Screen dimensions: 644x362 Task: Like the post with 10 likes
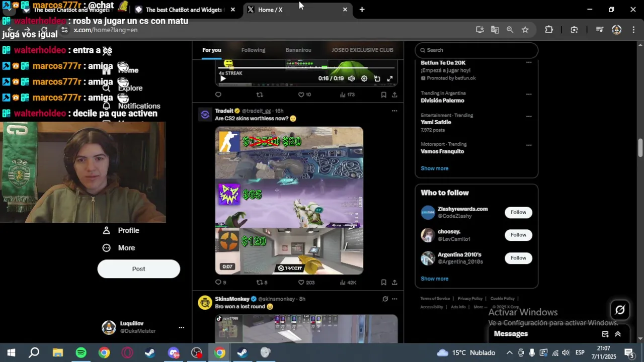[x=304, y=95]
